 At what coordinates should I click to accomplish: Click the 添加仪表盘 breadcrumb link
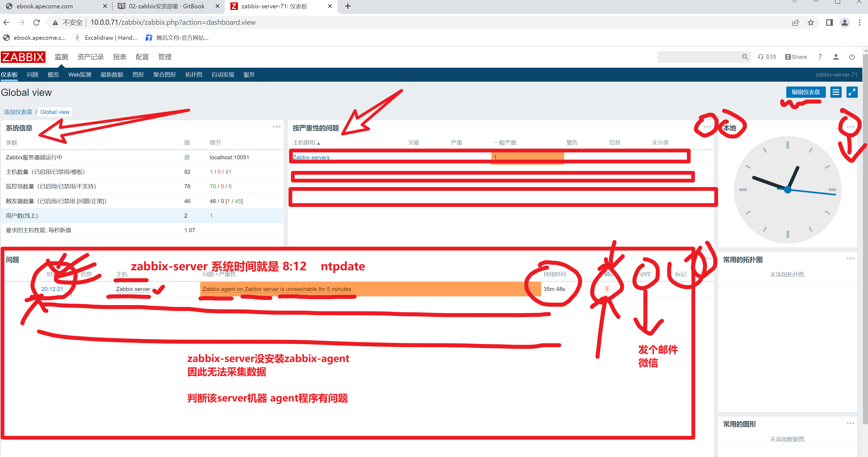(x=18, y=112)
